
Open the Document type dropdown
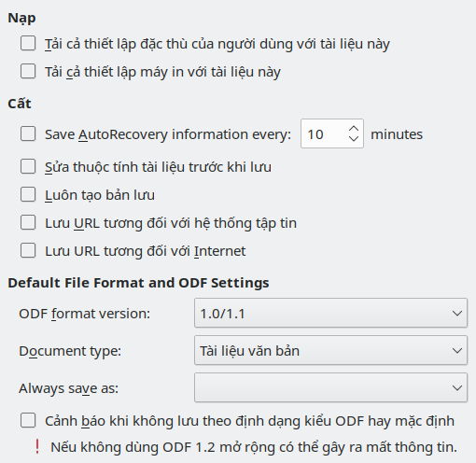[330, 350]
